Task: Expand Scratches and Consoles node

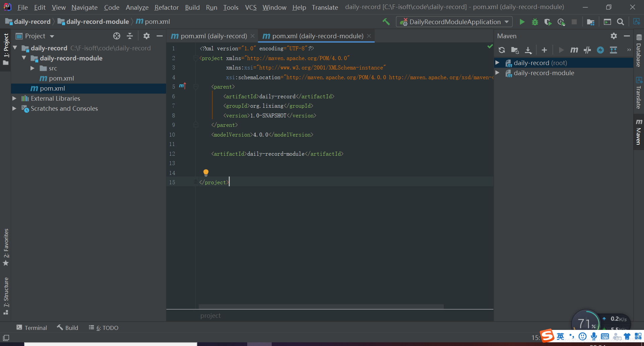Action: click(14, 108)
